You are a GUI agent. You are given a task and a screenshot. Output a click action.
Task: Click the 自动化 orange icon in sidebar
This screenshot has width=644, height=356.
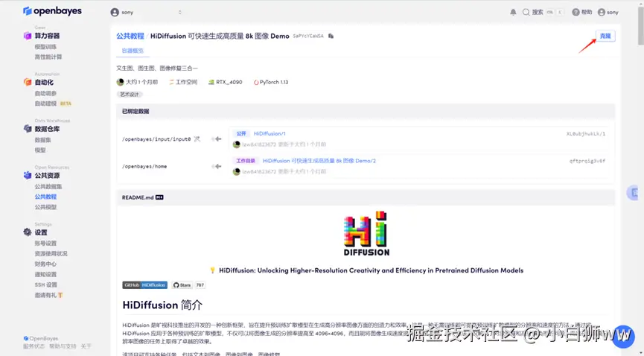(27, 82)
